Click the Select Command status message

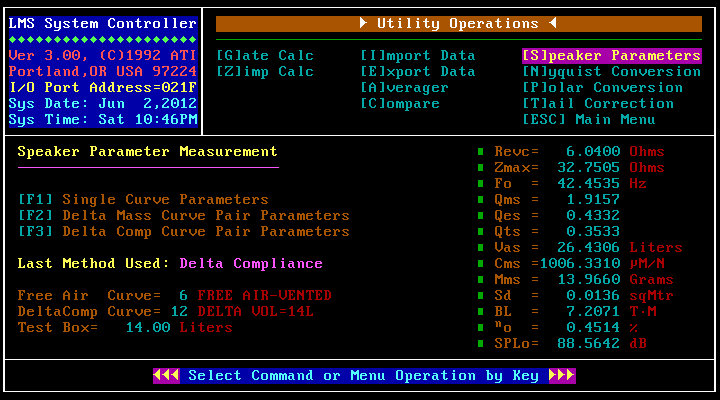363,376
